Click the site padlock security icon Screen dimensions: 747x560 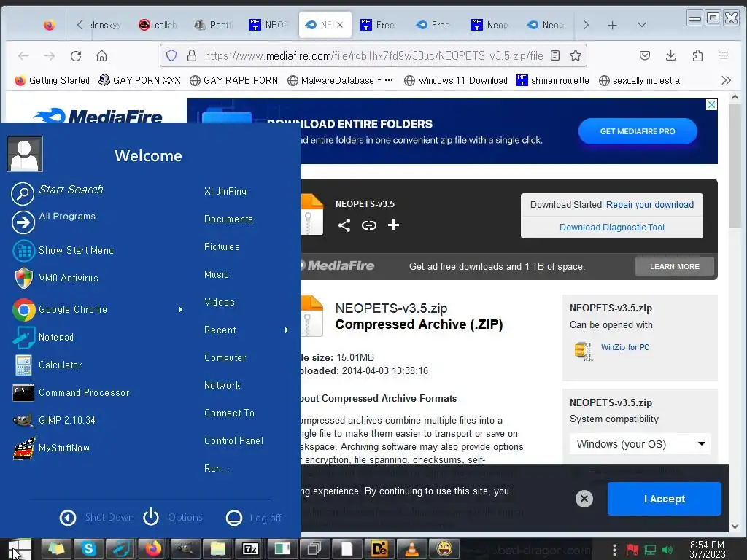point(192,55)
